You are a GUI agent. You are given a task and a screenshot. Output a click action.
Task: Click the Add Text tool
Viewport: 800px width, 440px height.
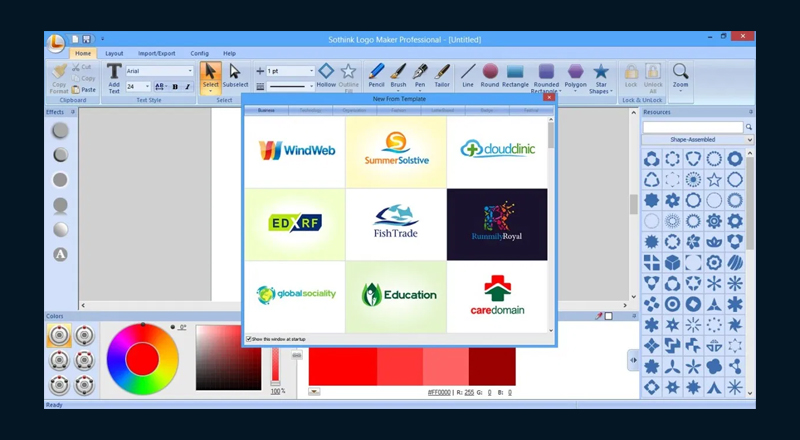(x=114, y=76)
